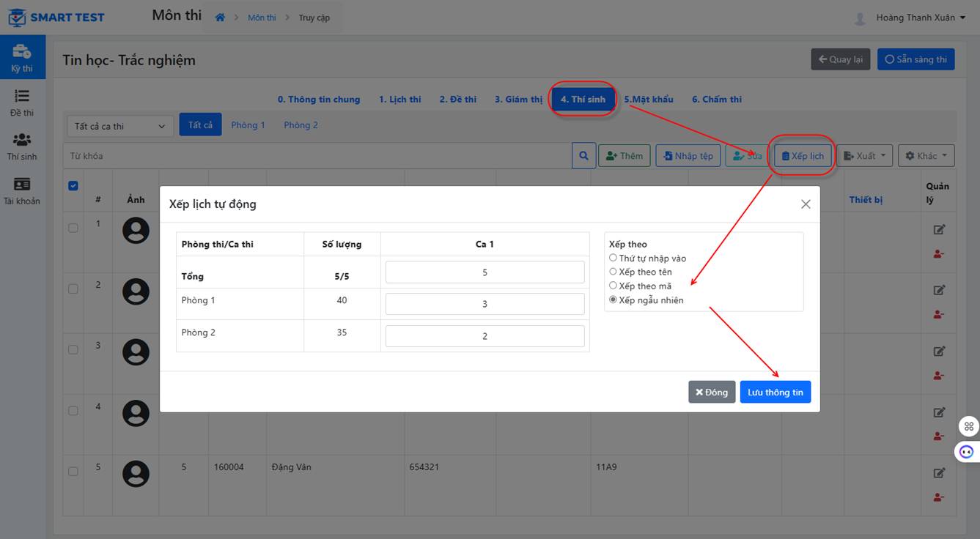This screenshot has width=980, height=539.
Task: Click the Lưu thông tin button
Action: pyautogui.click(x=775, y=392)
